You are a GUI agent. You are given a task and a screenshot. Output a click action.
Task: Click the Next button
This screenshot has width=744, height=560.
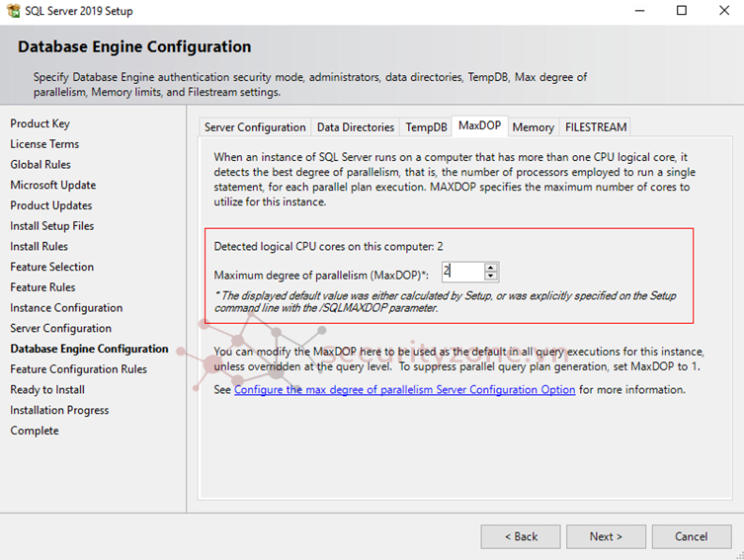pos(606,536)
